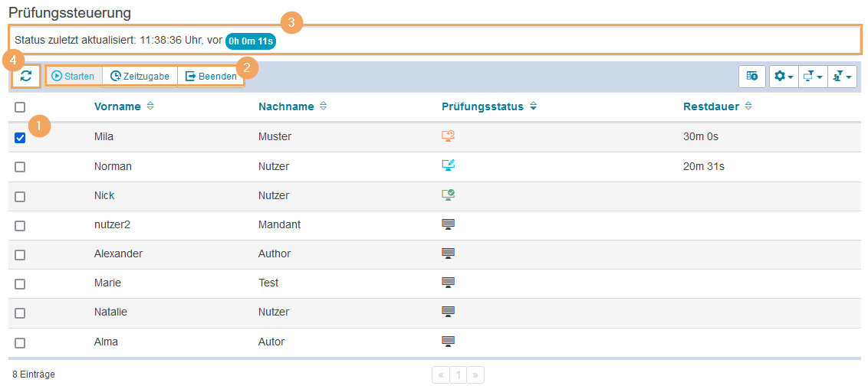The image size is (868, 386).
Task: Click the Zeitzugabe button
Action: coord(140,77)
